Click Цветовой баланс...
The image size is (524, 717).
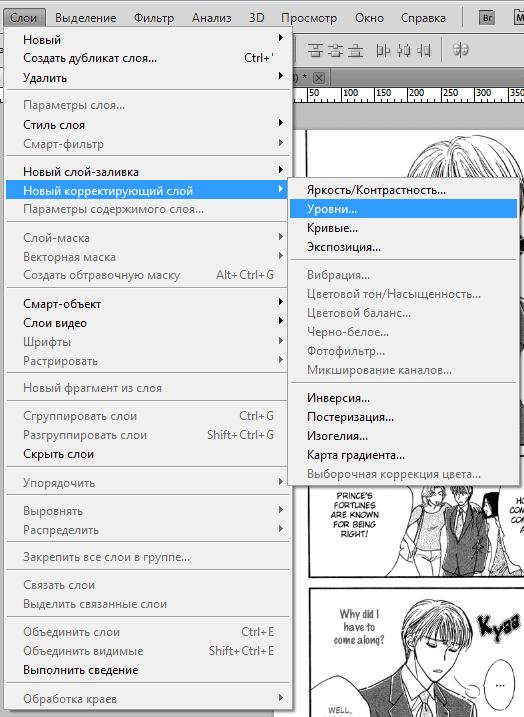click(x=404, y=313)
